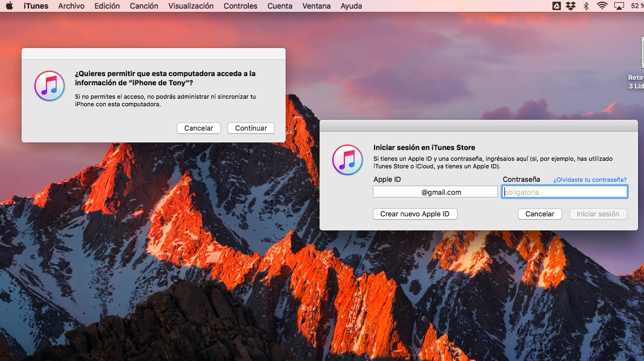644x361 pixels.
Task: Click the Google Drive menu bar icon
Action: coord(557,6)
